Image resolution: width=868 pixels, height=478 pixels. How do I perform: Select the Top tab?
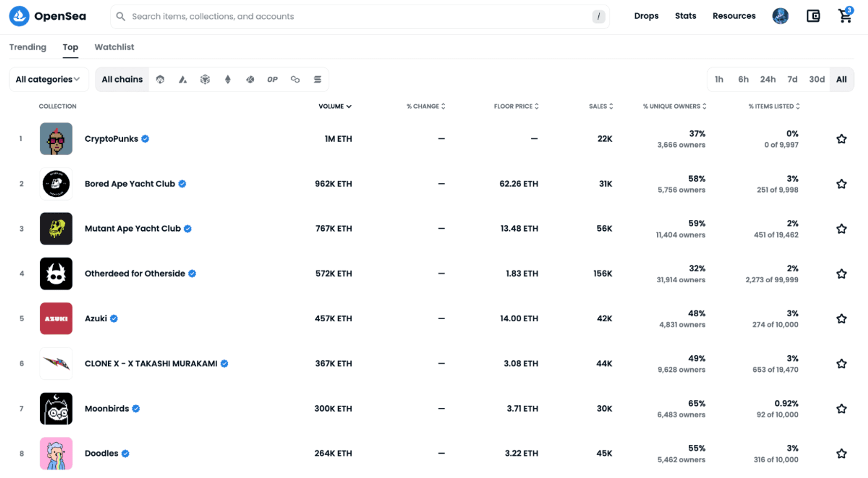(x=70, y=47)
